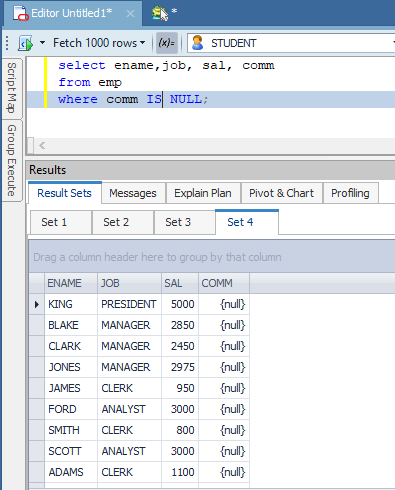
Task: Open the second tab with the people icon
Action: [164, 13]
